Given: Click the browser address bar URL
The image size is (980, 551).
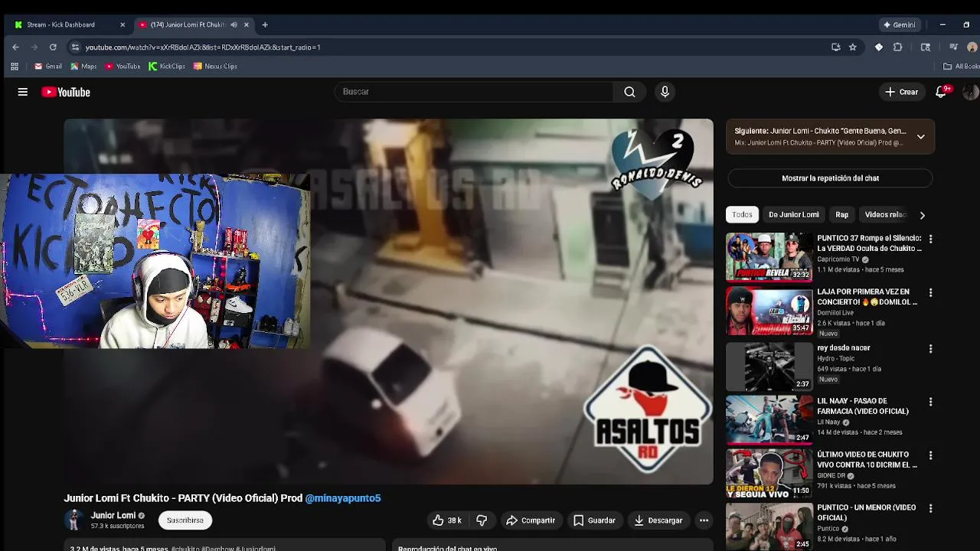Looking at the screenshot, I should (x=203, y=47).
